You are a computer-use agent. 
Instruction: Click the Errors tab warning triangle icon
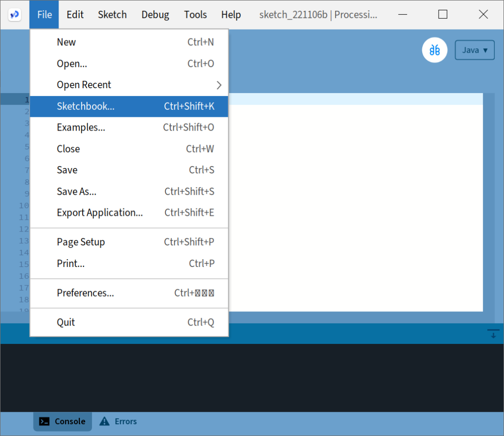[x=104, y=421]
